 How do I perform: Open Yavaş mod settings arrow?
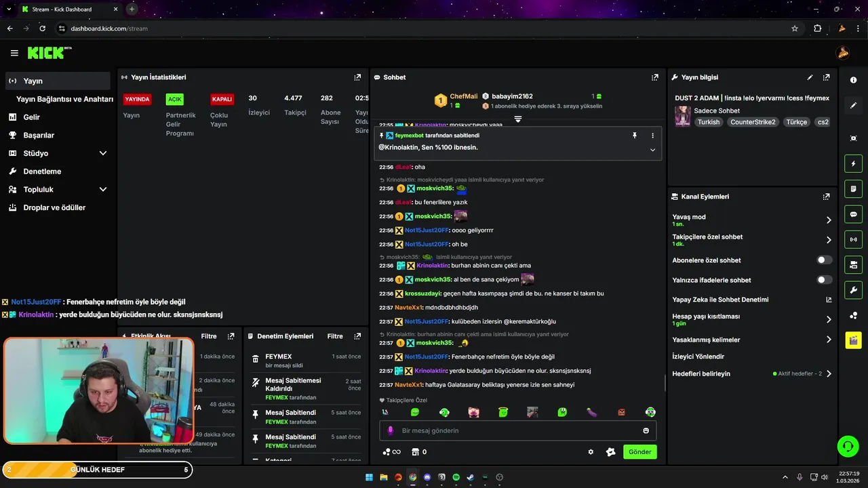click(x=828, y=220)
